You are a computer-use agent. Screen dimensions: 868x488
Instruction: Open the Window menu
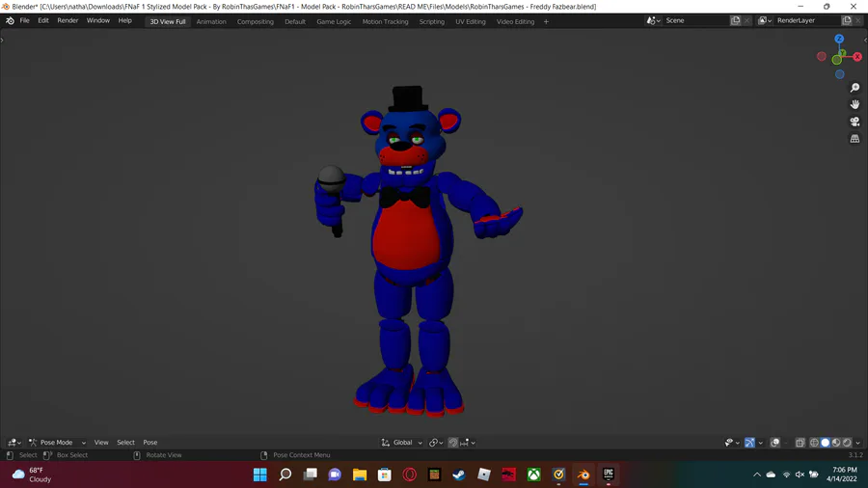click(x=98, y=21)
